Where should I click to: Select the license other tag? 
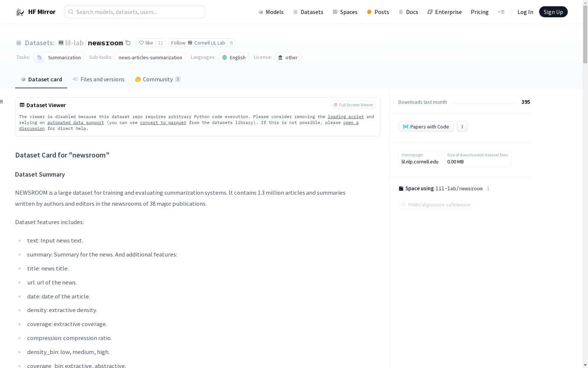(x=288, y=57)
